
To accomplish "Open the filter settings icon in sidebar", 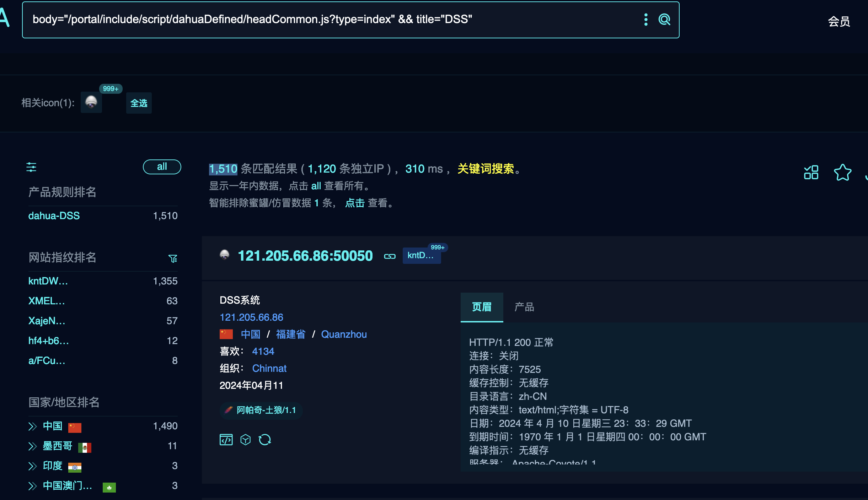I will [32, 167].
